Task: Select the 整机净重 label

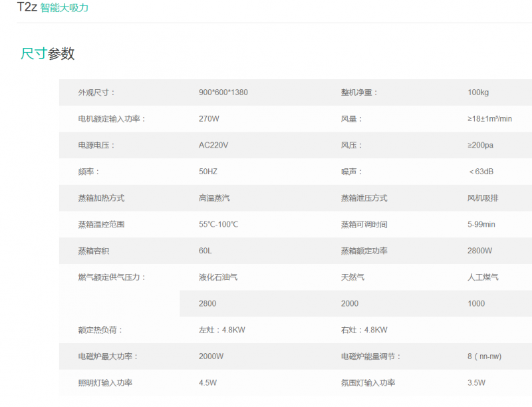Action: [x=359, y=92]
